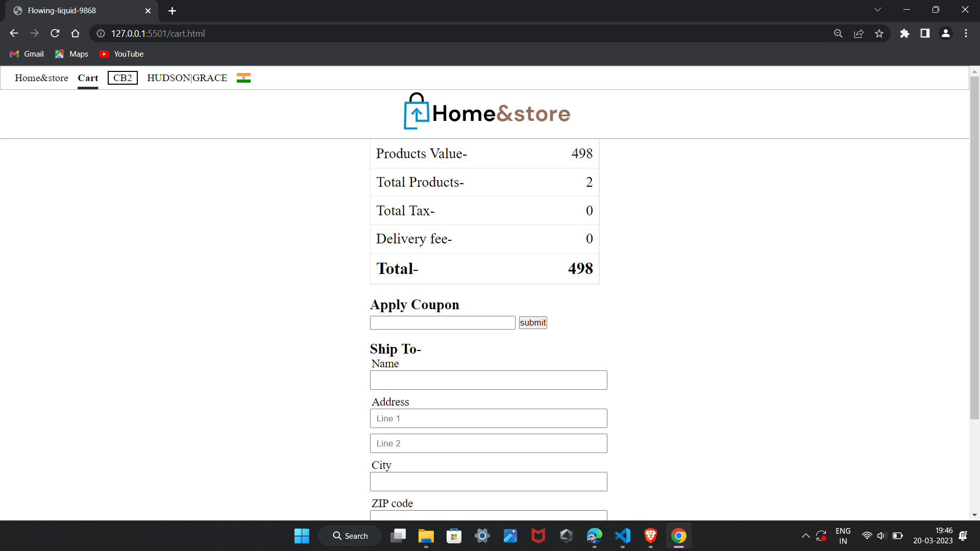This screenshot has width=980, height=551.
Task: Select the Indian flag icon in navbar
Action: coord(243,78)
